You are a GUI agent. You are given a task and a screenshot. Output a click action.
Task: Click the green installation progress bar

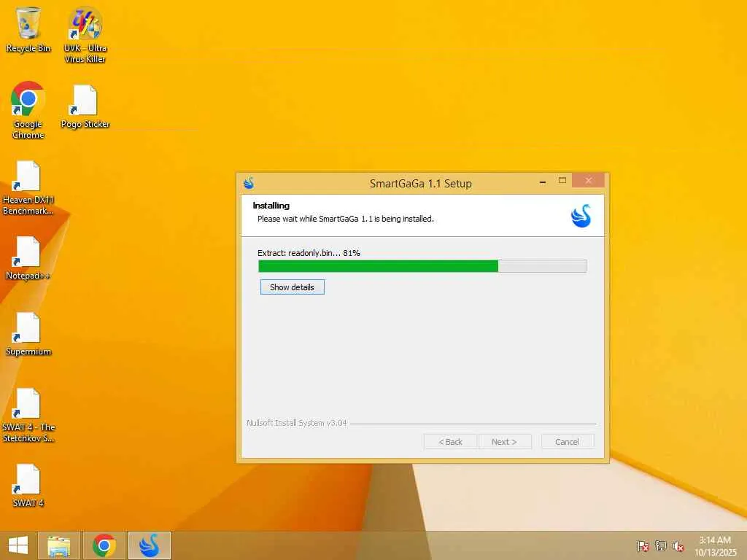(422, 266)
